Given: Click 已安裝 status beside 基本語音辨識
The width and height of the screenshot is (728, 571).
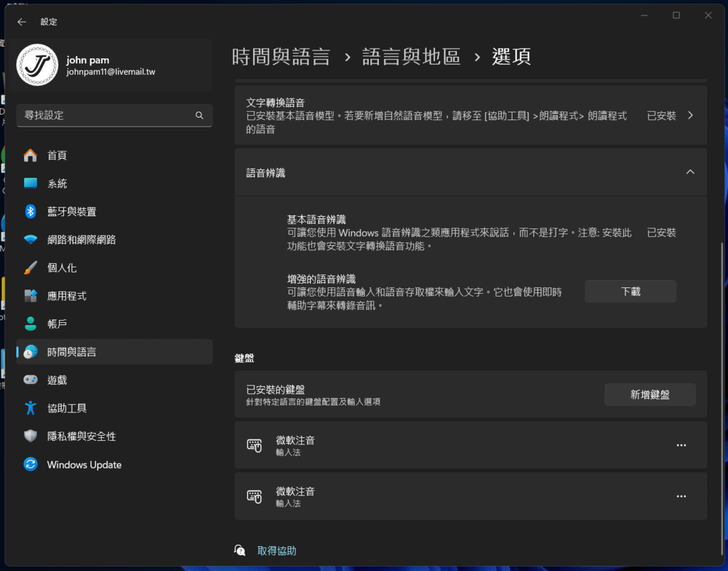Looking at the screenshot, I should point(662,233).
